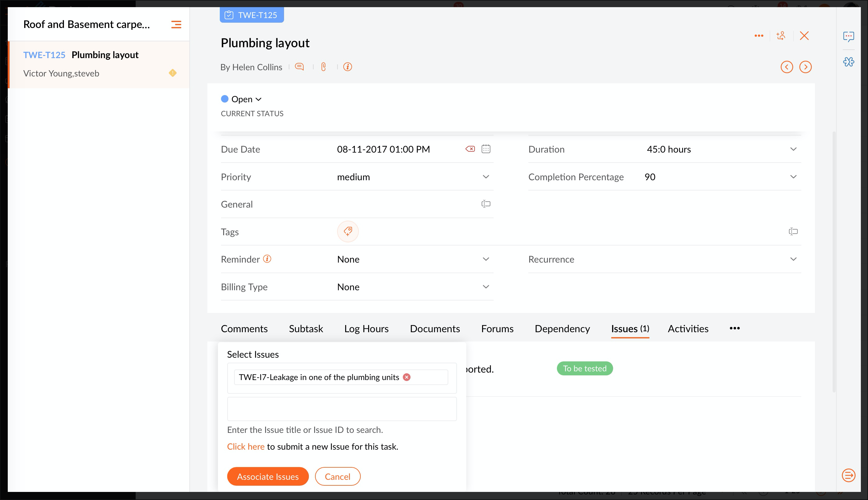Open the chat icon in right sidebar
This screenshot has height=500, width=868.
pos(848,36)
